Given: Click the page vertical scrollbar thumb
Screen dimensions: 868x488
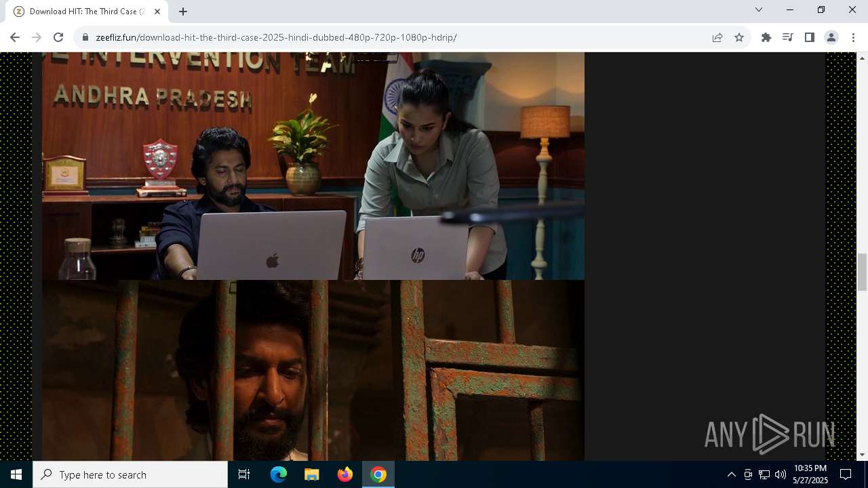Looking at the screenshot, I should coord(862,272).
